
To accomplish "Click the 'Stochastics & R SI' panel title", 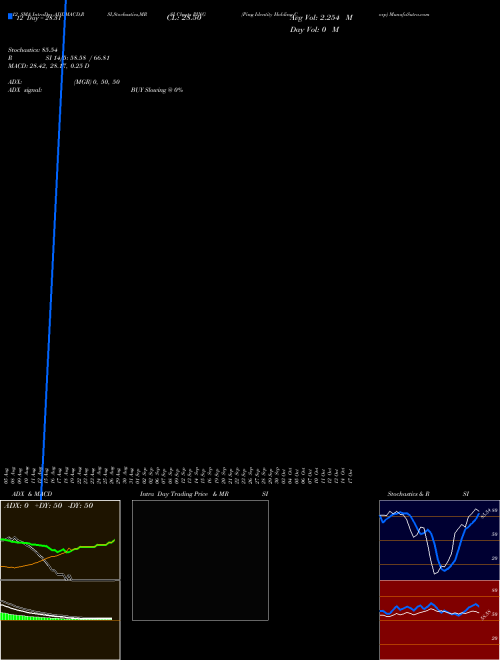I will coord(428,494).
